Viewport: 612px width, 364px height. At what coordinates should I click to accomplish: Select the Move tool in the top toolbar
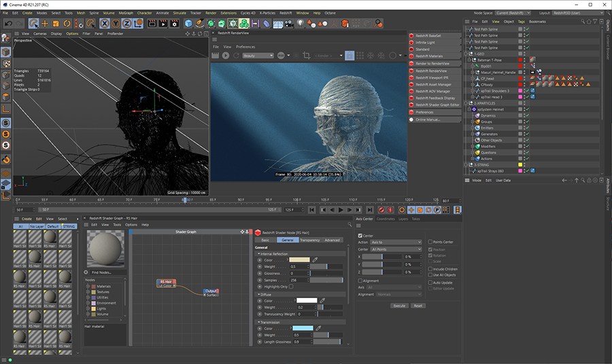[45, 23]
